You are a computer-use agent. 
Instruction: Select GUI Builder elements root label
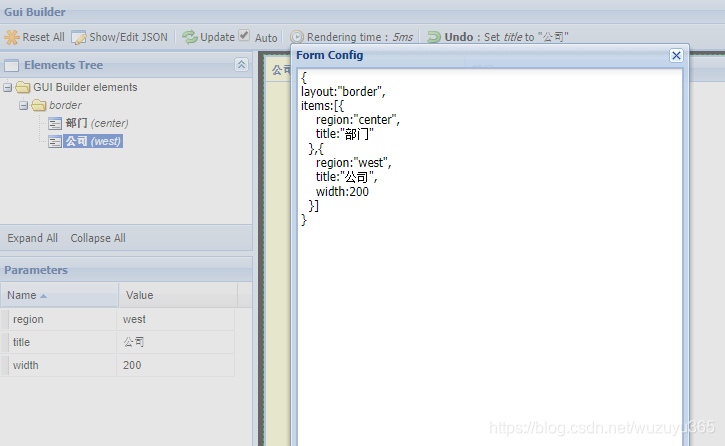[x=85, y=87]
